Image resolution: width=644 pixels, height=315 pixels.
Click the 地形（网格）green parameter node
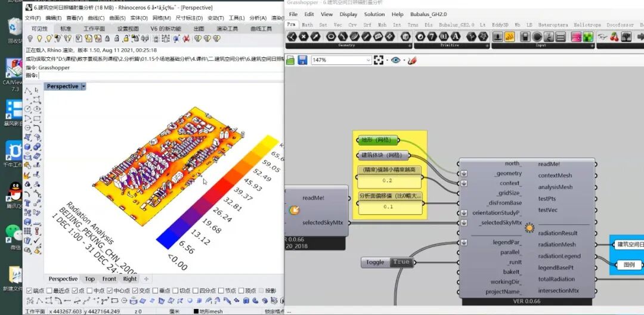point(377,140)
